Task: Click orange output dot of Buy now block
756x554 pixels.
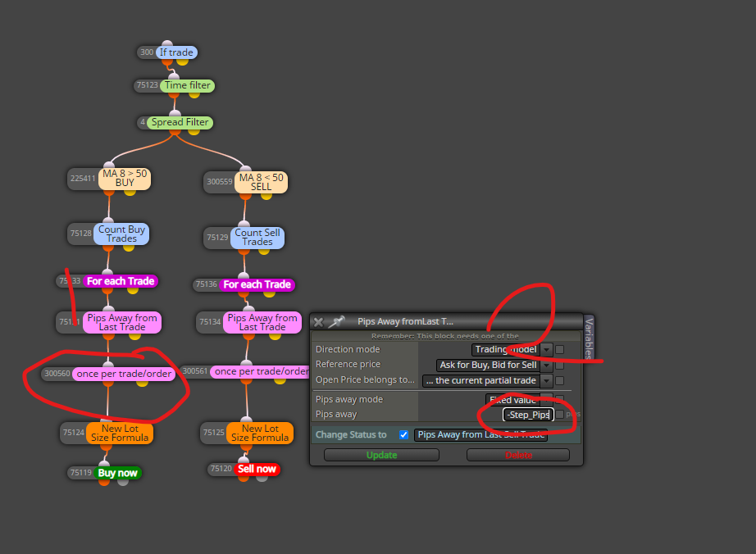Action: pos(104,481)
